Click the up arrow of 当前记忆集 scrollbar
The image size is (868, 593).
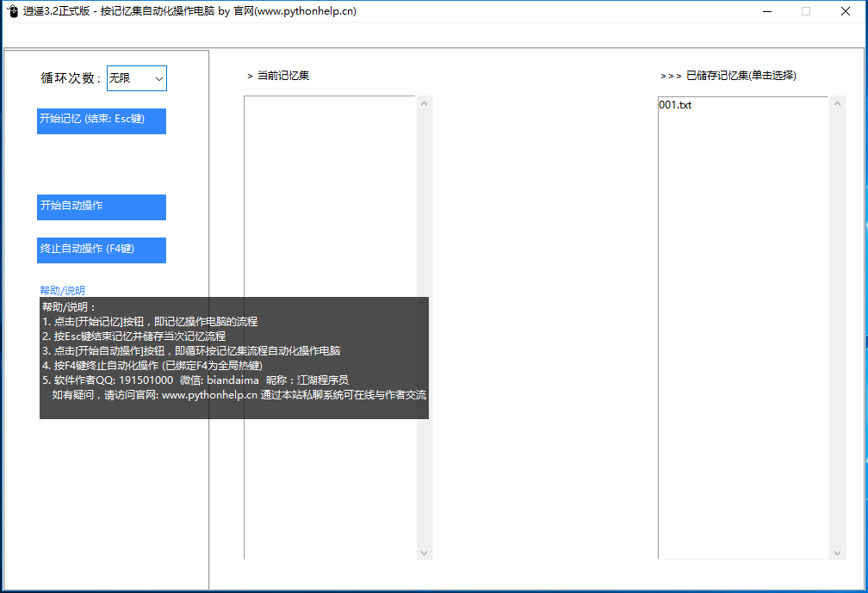click(x=425, y=104)
